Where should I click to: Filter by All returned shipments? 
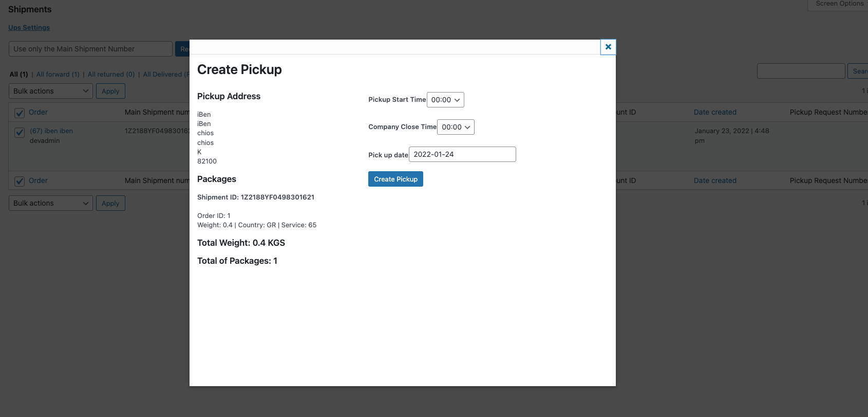(111, 75)
